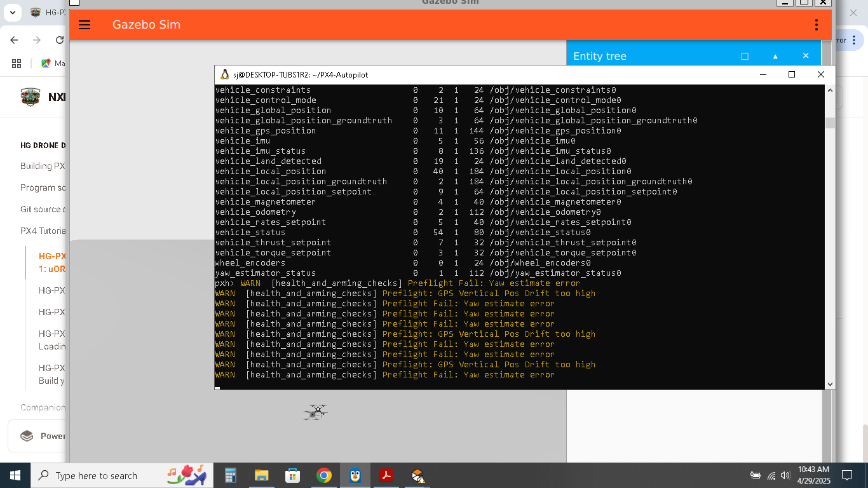The height and width of the screenshot is (488, 868).
Task: Open Adobe Acrobat from the taskbar
Action: (x=386, y=475)
